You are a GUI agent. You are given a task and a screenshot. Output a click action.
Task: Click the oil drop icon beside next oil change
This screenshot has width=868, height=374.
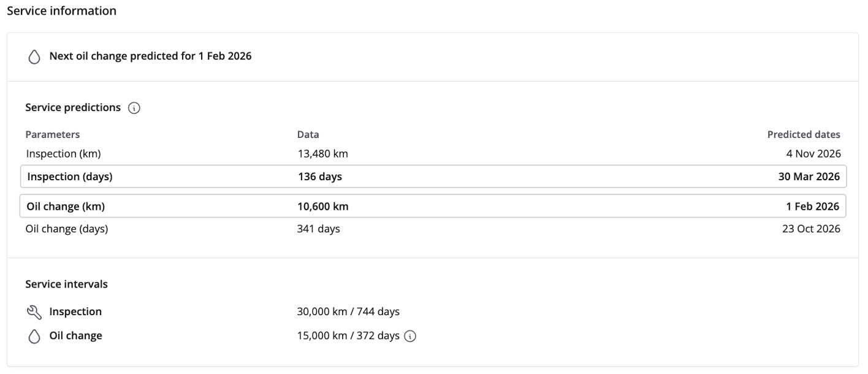coord(34,56)
